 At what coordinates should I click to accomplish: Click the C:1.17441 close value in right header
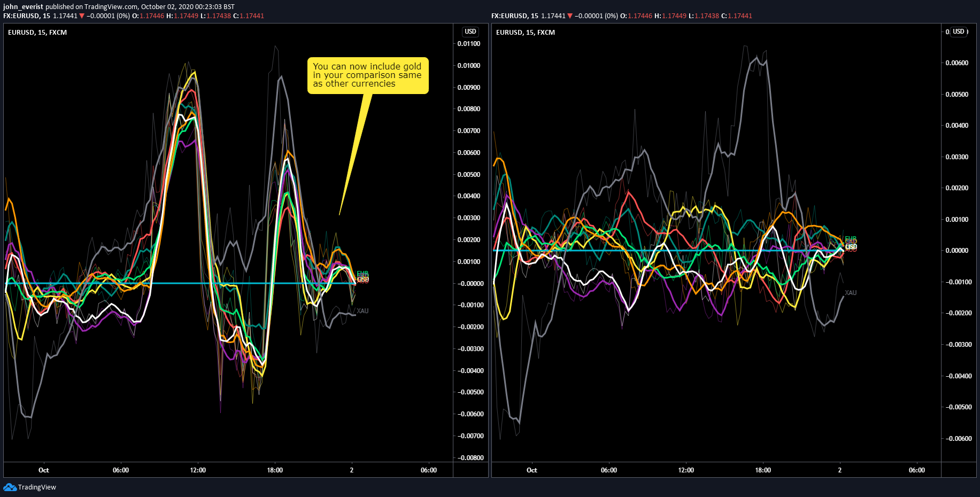coord(737,16)
